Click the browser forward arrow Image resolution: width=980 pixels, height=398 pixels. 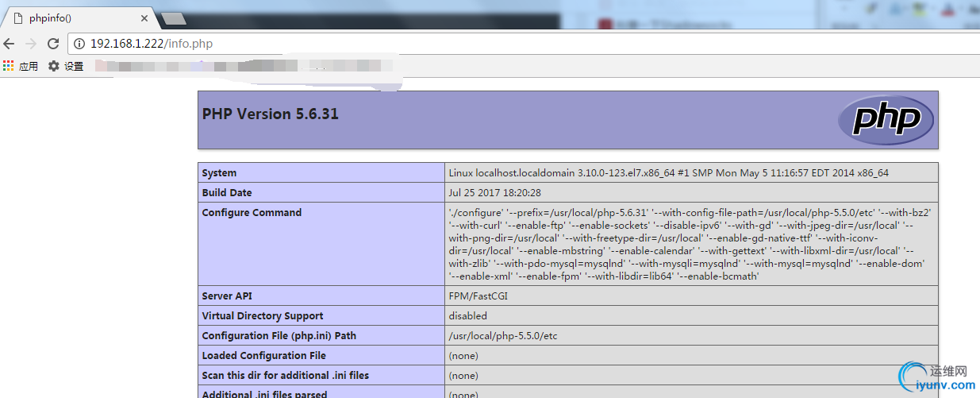31,44
